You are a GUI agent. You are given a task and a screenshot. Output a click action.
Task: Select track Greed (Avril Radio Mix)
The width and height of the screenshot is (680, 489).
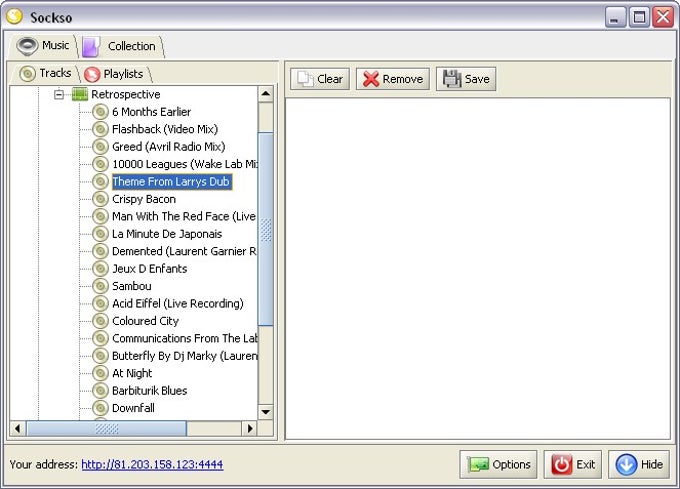pyautogui.click(x=168, y=147)
